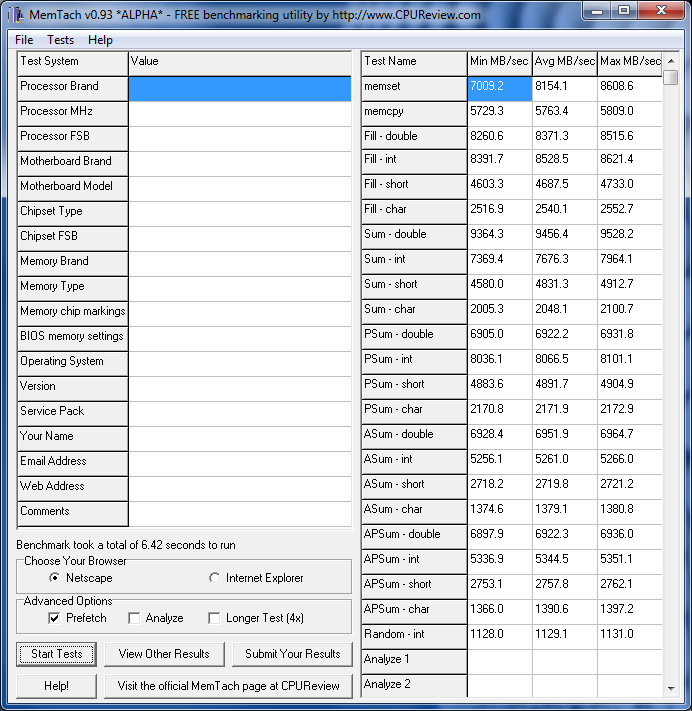
Task: Click Sum - char min value 2005.3
Action: pos(500,312)
